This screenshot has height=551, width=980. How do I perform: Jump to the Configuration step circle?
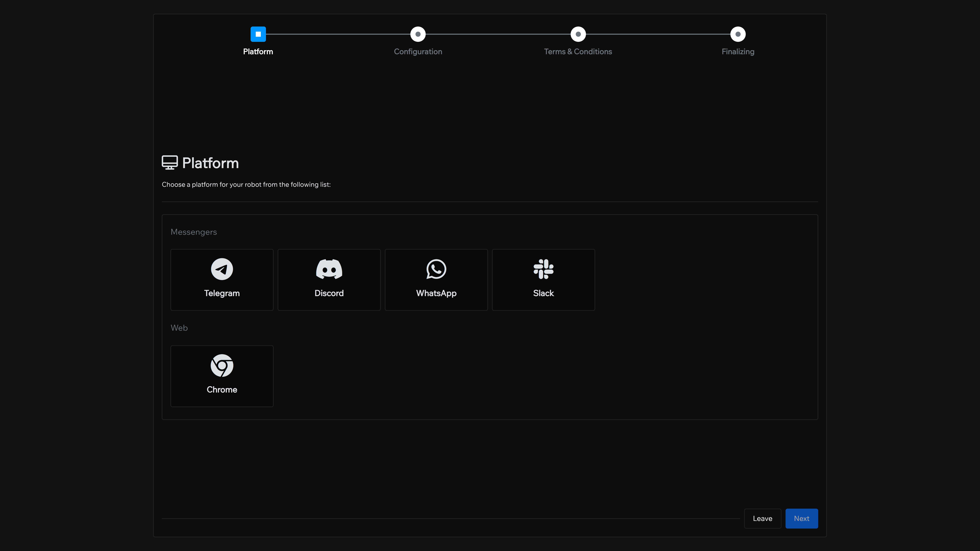pyautogui.click(x=418, y=34)
